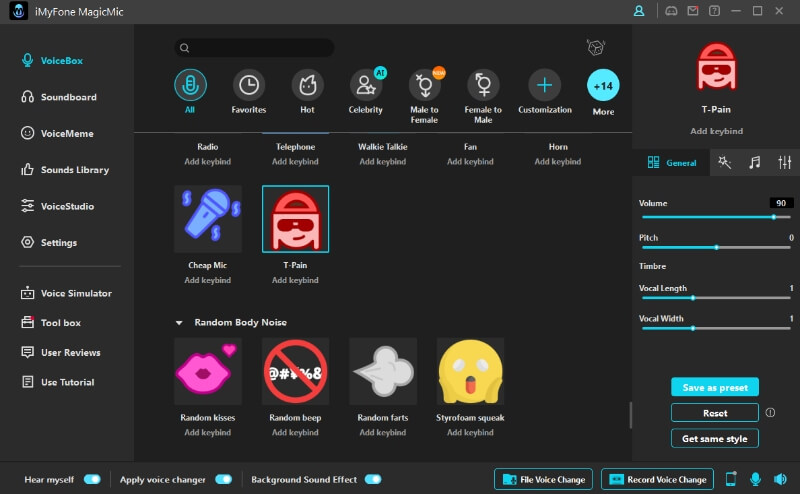Adjust the Pitch slider
Viewport: 800px width, 494px height.
716,248
